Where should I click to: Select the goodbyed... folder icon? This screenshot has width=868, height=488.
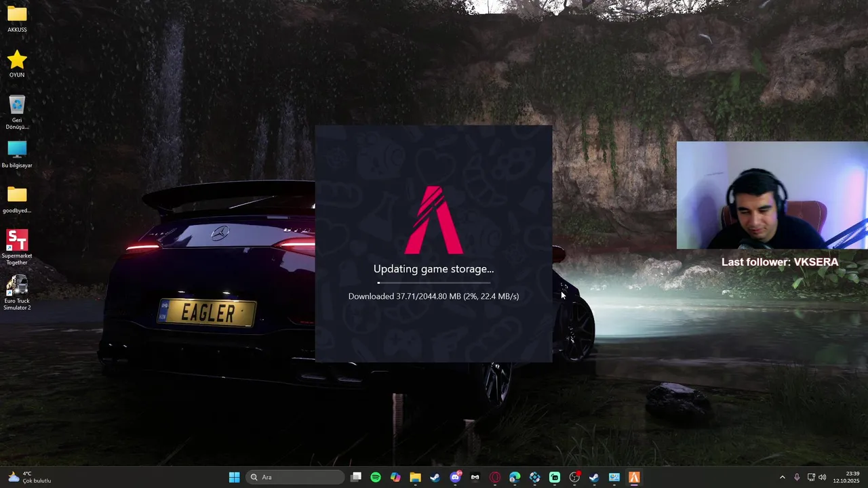(17, 200)
